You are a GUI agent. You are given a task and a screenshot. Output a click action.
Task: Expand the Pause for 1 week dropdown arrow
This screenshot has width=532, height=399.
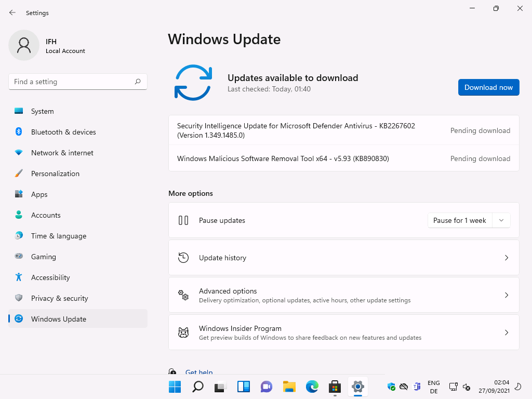coord(501,220)
